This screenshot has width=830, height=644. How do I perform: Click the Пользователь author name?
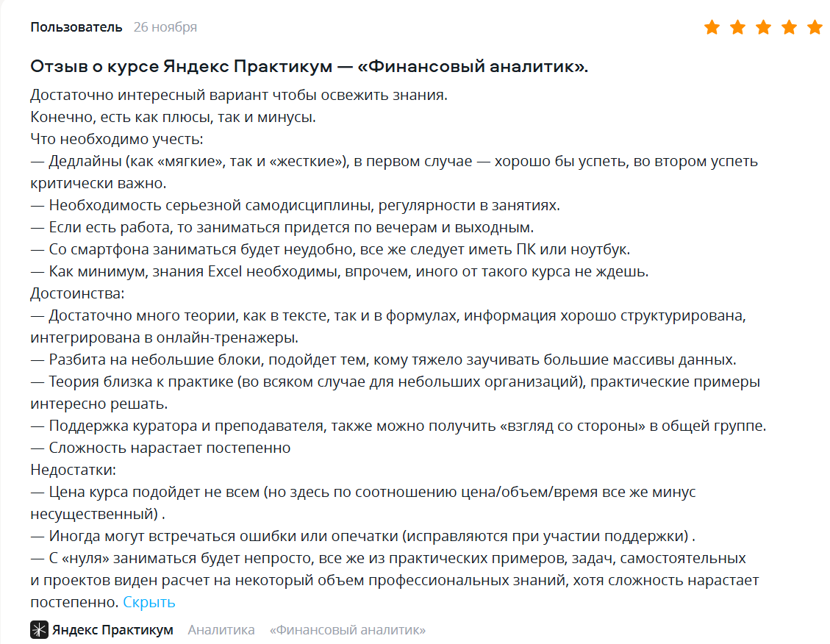(x=76, y=27)
